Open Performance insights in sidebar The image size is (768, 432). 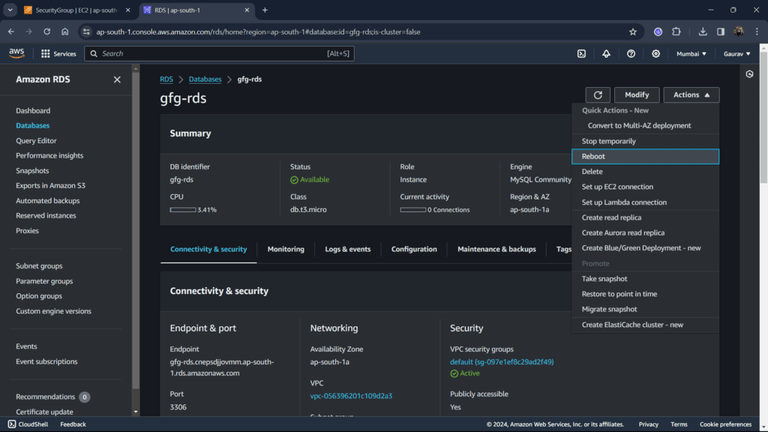[49, 156]
